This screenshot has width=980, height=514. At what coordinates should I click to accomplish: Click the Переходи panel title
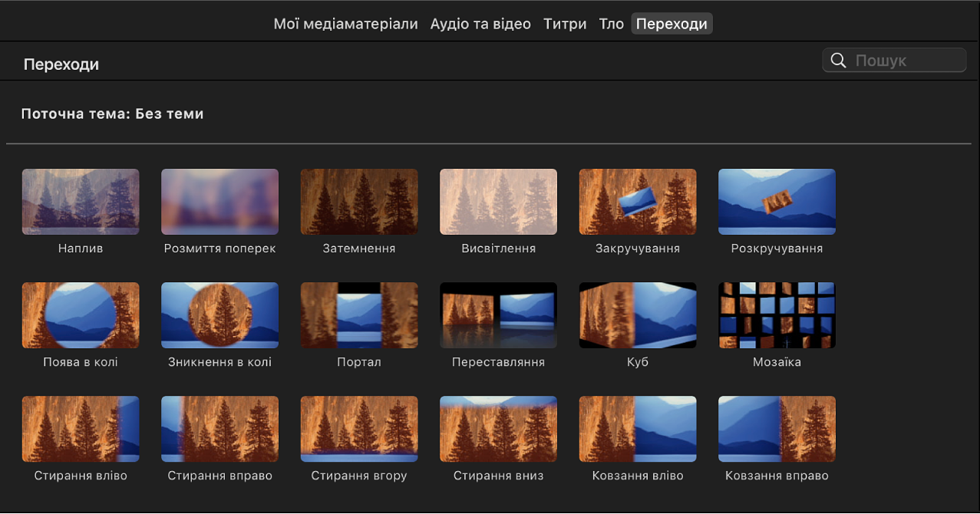coord(61,64)
